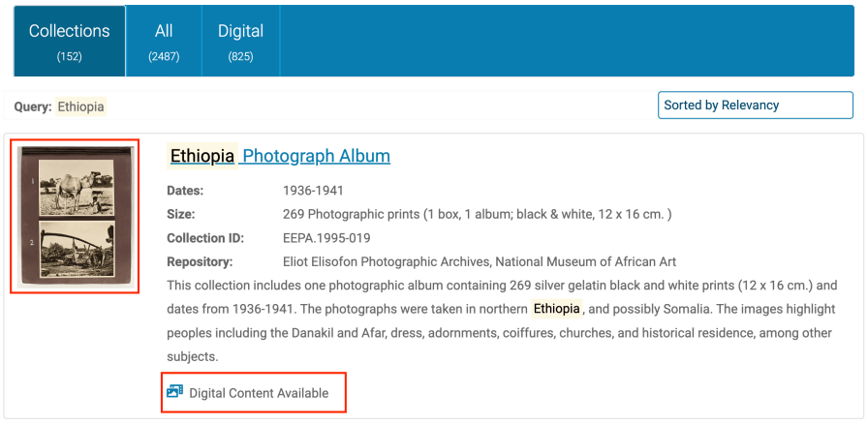
Task: Select the Digital tab
Action: coord(241,41)
